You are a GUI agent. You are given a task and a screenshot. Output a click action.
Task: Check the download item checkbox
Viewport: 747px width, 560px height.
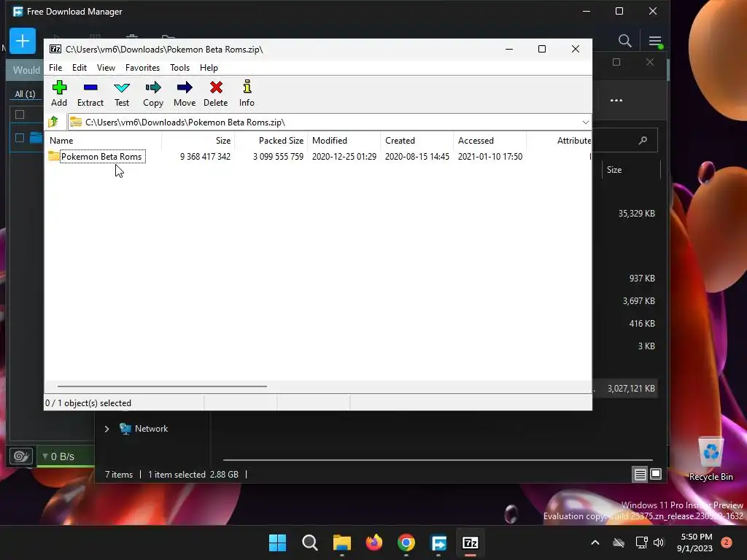tap(20, 138)
